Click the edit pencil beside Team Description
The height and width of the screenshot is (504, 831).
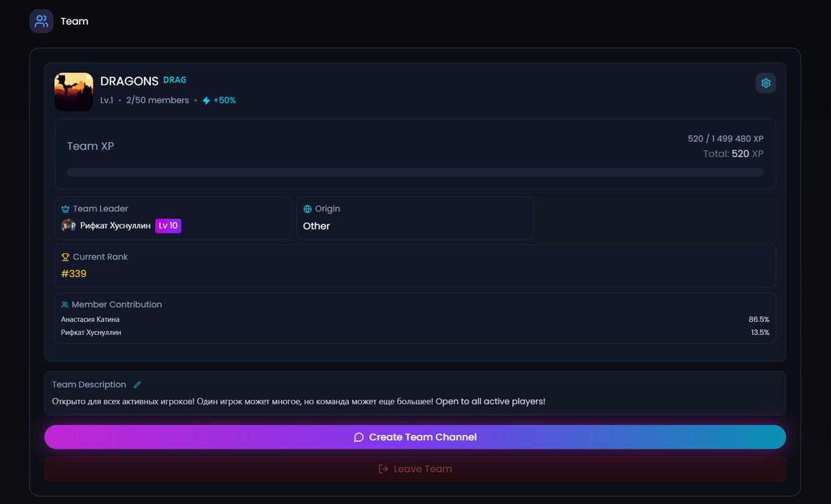coord(137,385)
